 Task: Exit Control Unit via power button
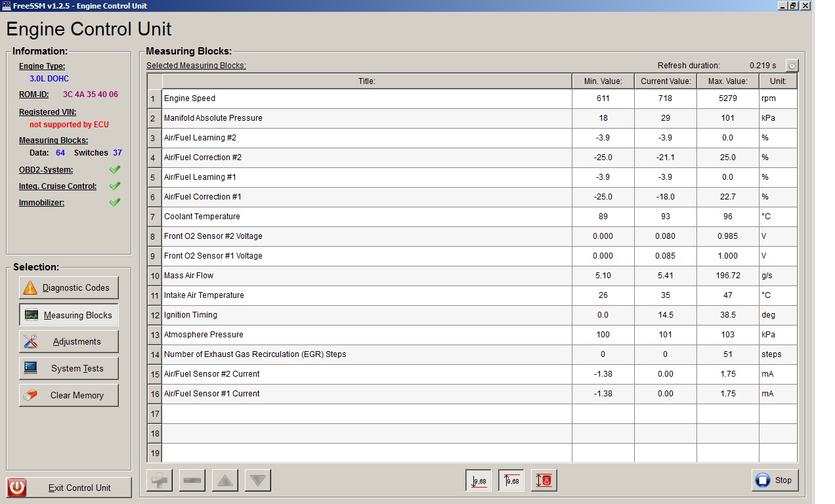point(69,488)
